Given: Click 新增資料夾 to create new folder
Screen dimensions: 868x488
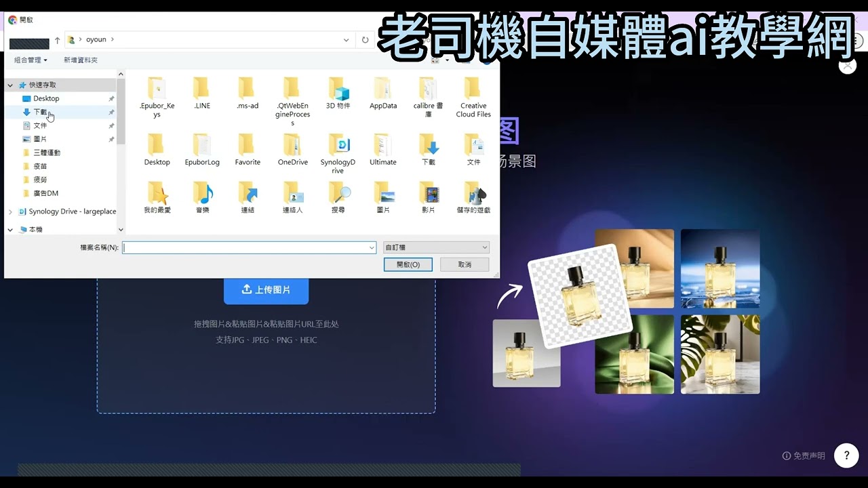Looking at the screenshot, I should [81, 60].
